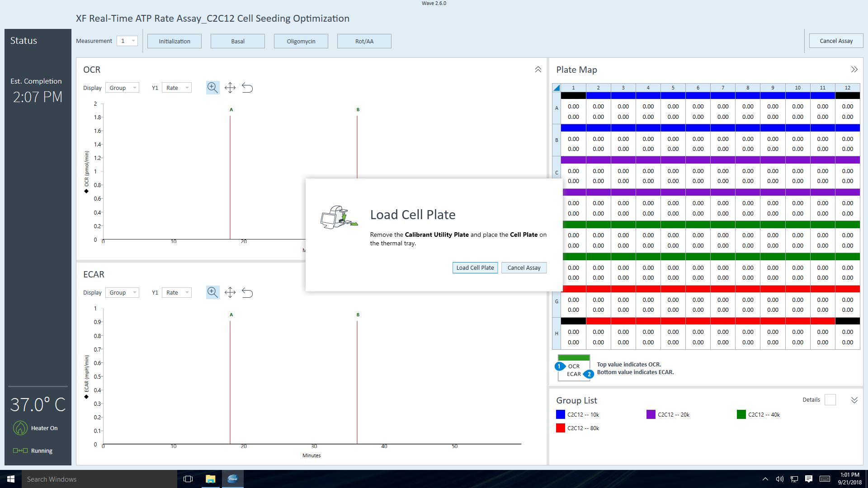Click the Initialization phase marker on timeline
Image resolution: width=868 pixels, height=488 pixels.
174,41
